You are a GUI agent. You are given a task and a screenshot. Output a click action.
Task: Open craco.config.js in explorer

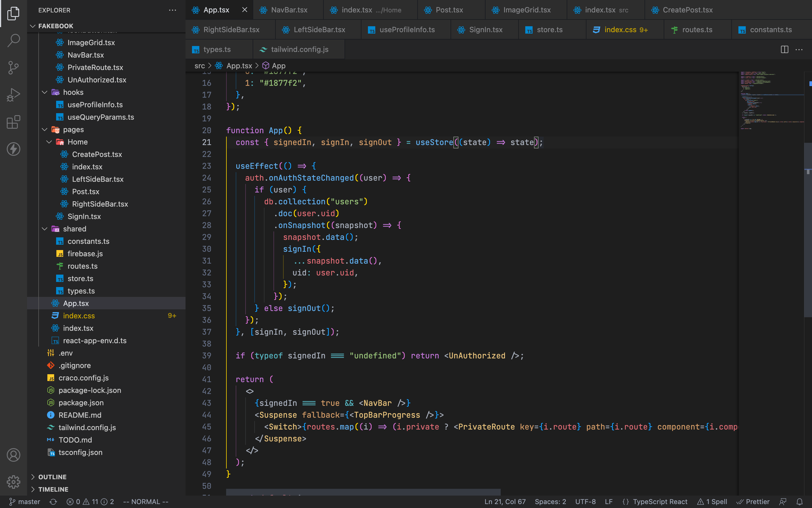coord(106,378)
